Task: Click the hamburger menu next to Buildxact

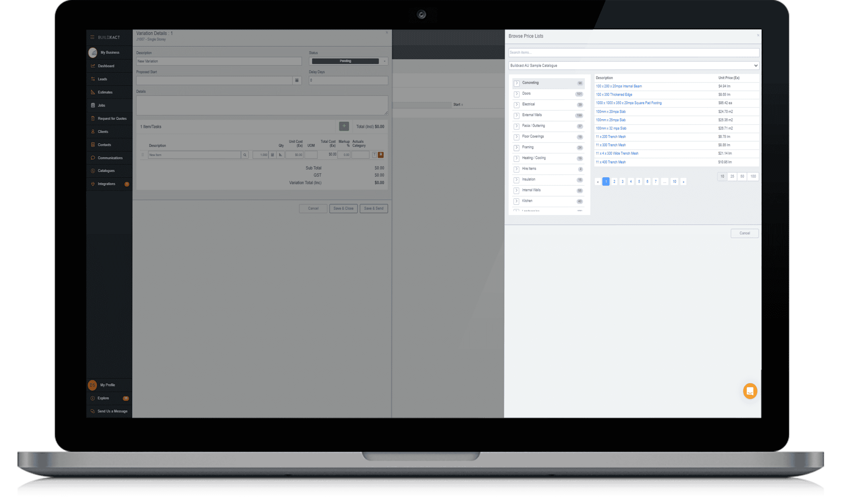Action: (x=92, y=37)
